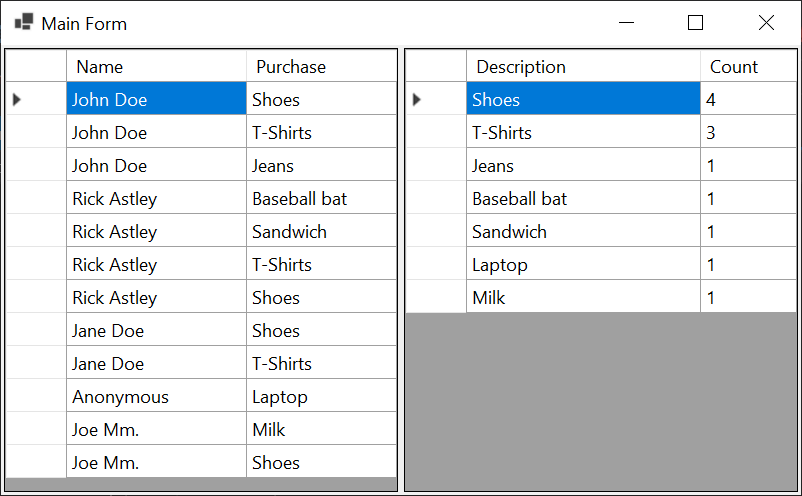Select Jane Doe's T-Shirts purchase cell
Screen dimensions: 802x496
pos(321,363)
